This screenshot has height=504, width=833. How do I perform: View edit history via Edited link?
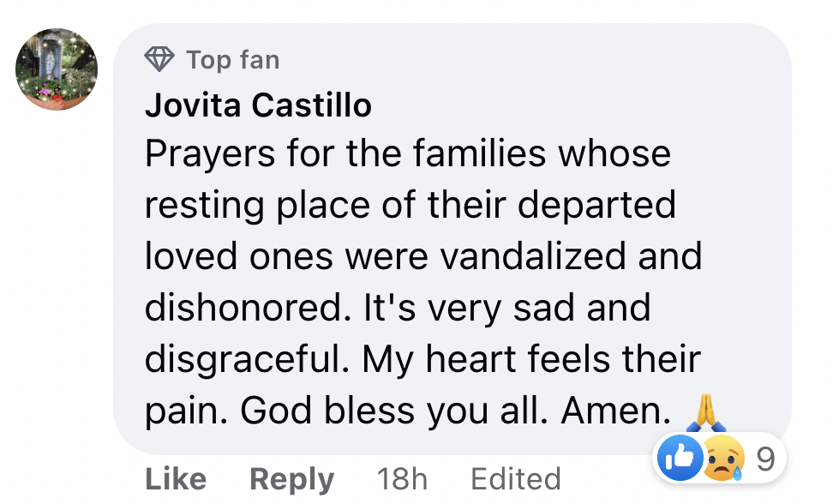click(x=516, y=479)
